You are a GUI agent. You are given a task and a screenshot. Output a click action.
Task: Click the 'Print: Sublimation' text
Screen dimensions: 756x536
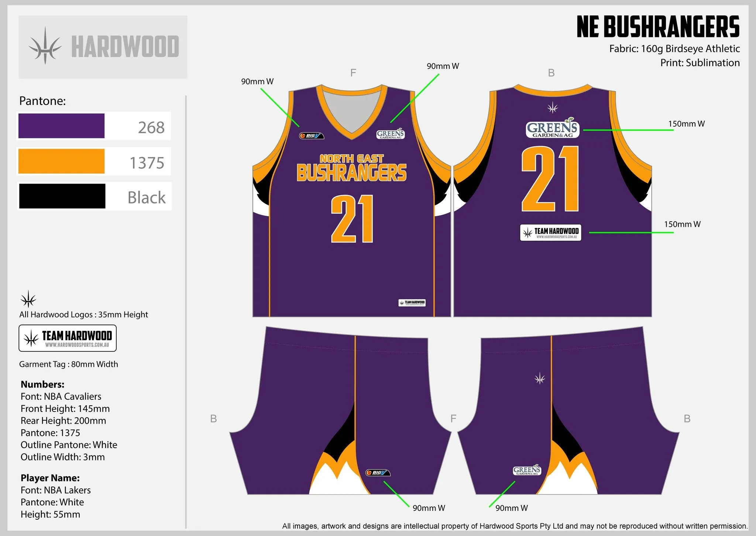click(700, 63)
